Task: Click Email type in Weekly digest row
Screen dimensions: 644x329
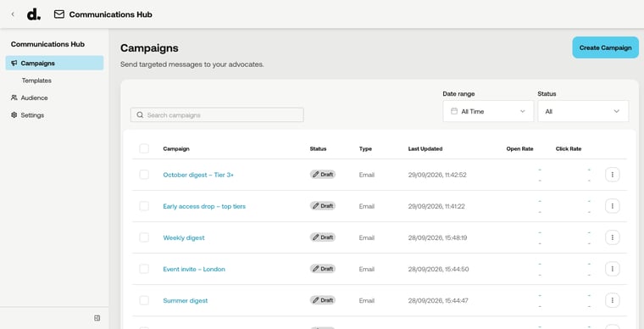Action: (366, 237)
